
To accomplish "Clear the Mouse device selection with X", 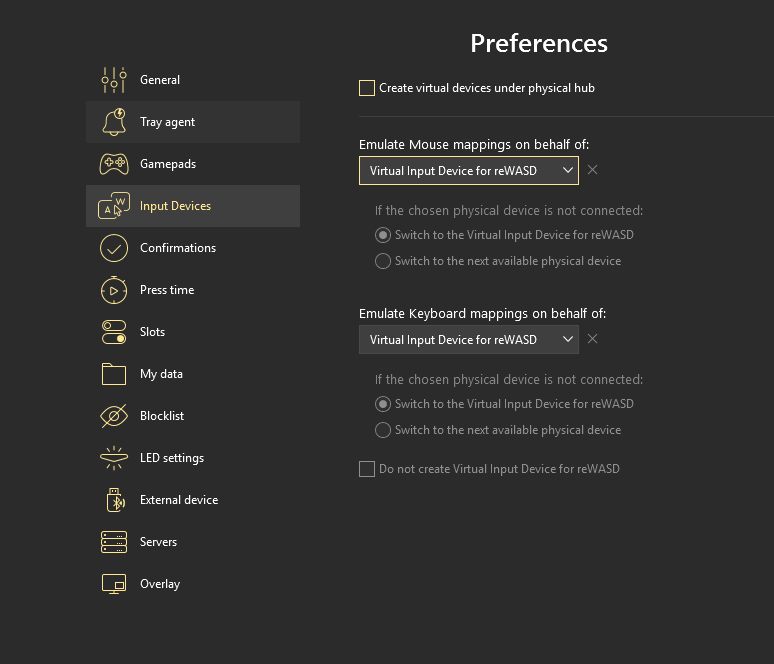I will pyautogui.click(x=593, y=170).
